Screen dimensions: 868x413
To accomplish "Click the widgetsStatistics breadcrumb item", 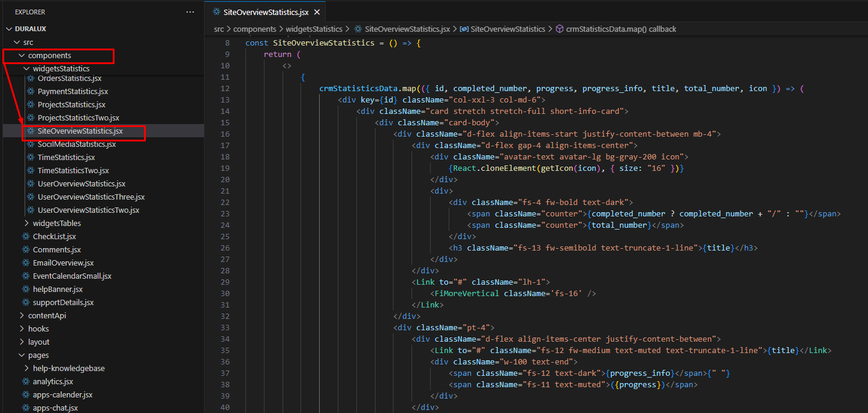I will point(314,29).
